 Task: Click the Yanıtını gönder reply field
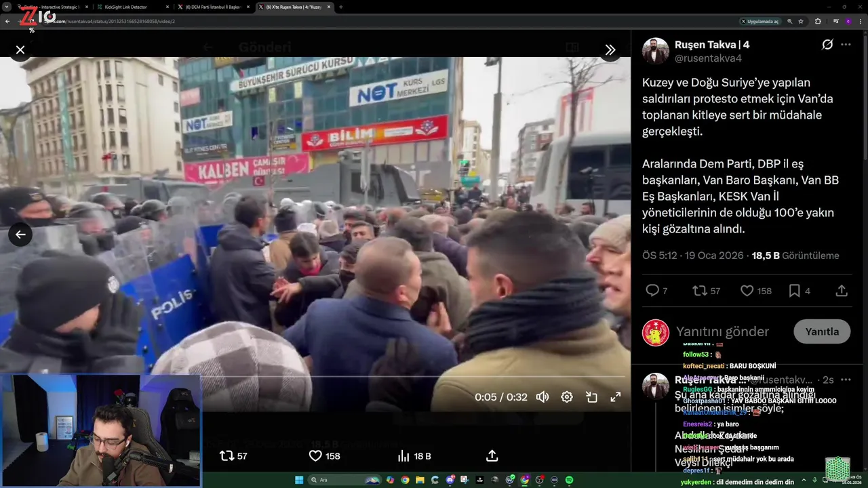[723, 331]
